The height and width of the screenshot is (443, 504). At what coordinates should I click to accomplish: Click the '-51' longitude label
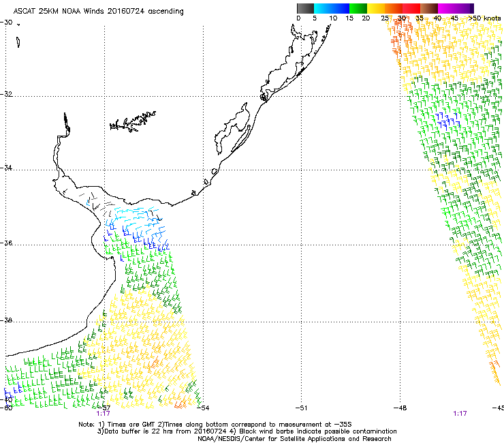tap(301, 408)
